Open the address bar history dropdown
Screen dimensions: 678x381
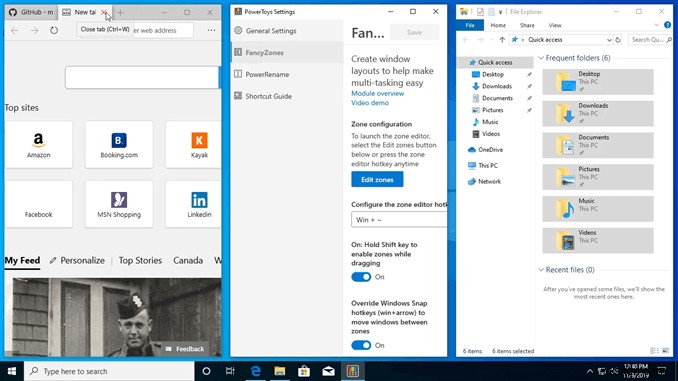pyautogui.click(x=609, y=40)
